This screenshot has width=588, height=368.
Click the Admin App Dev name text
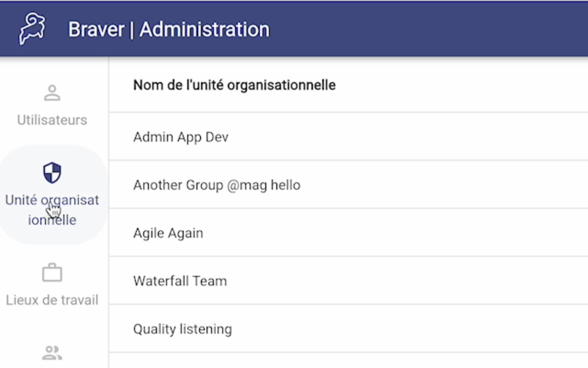181,137
